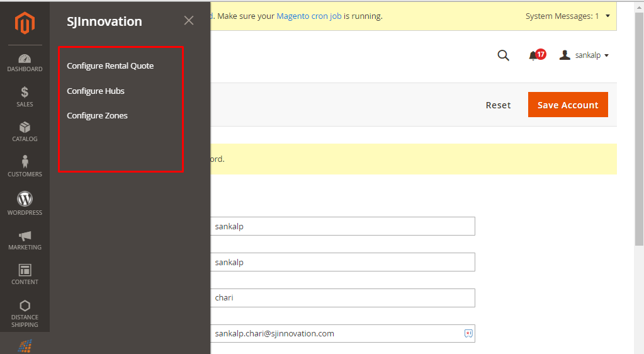Close the SJInnovation submenu panel

(x=188, y=21)
